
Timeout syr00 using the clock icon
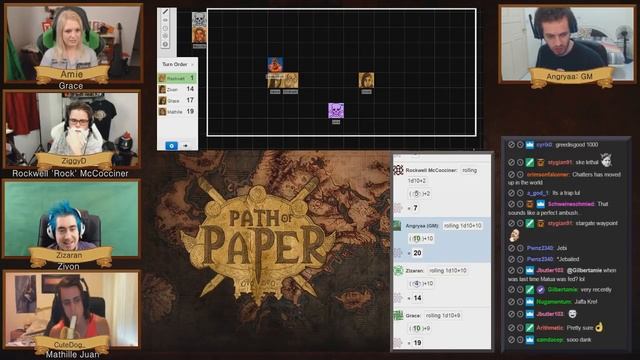(520, 145)
